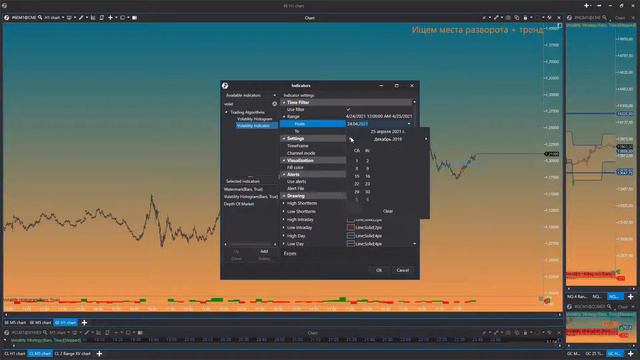
Task: Select day 23 in the calendar
Action: [367, 184]
